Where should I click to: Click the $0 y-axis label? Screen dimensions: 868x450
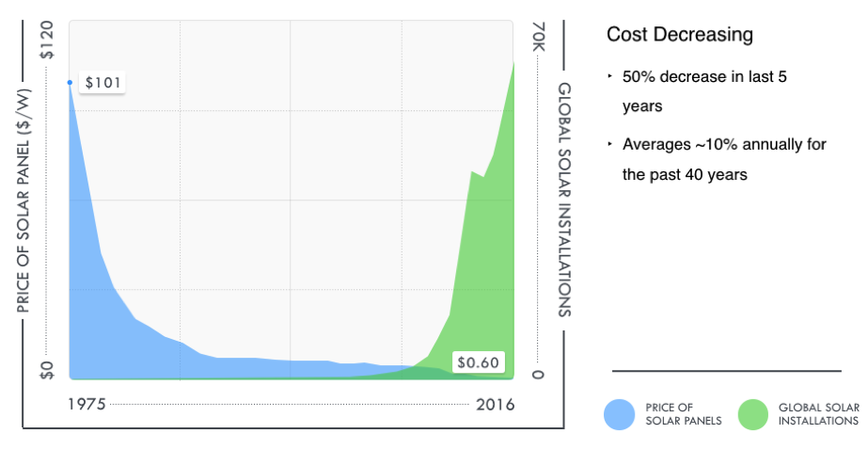point(48,370)
